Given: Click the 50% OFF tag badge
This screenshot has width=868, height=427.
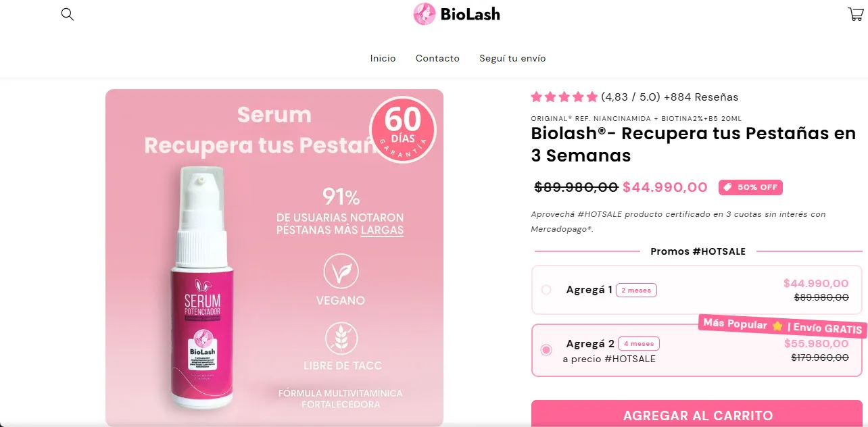Looking at the screenshot, I should 750,187.
